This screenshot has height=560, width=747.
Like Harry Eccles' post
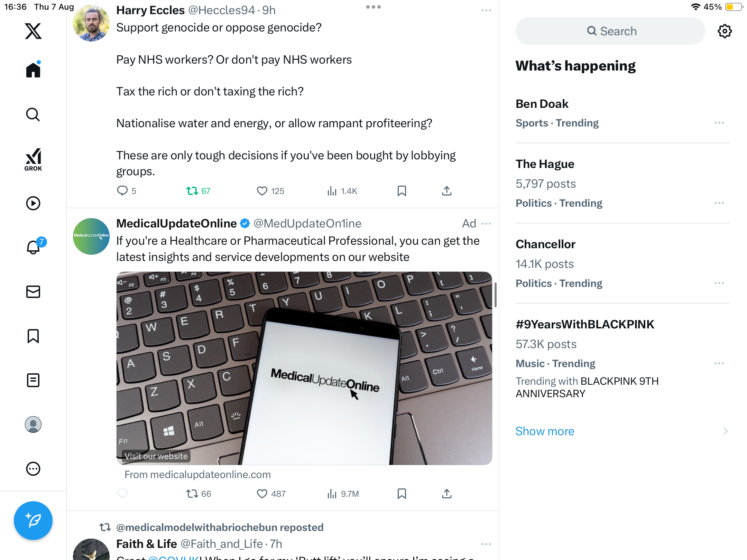262,191
